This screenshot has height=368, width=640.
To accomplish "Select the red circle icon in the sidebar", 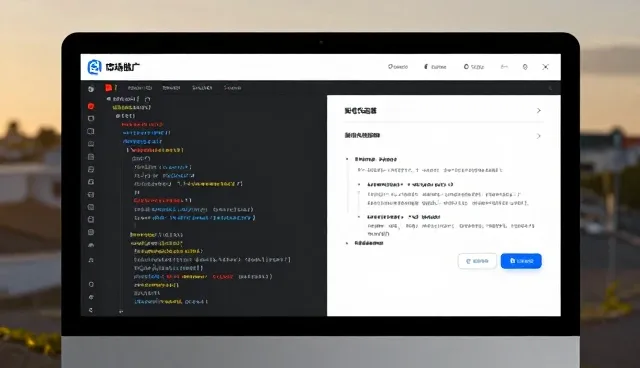I will point(91,106).
